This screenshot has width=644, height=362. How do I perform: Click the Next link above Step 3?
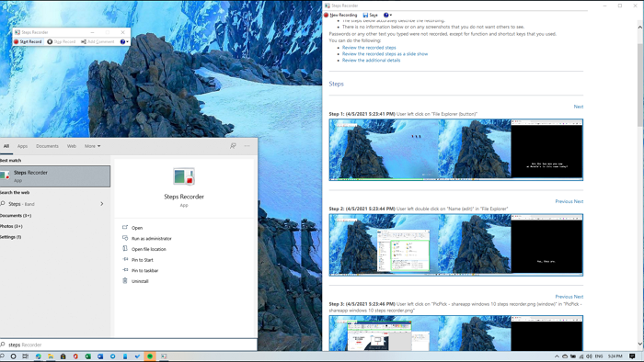pyautogui.click(x=579, y=297)
